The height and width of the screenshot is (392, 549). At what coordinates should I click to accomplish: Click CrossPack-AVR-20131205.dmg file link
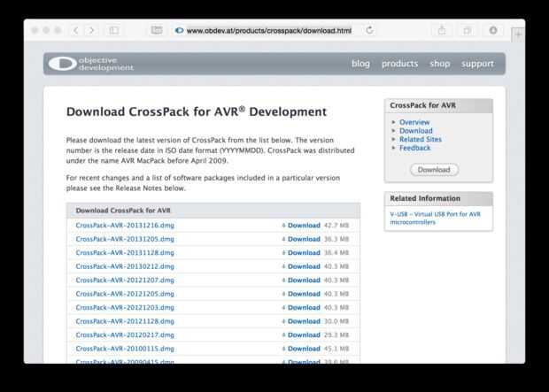coord(125,239)
